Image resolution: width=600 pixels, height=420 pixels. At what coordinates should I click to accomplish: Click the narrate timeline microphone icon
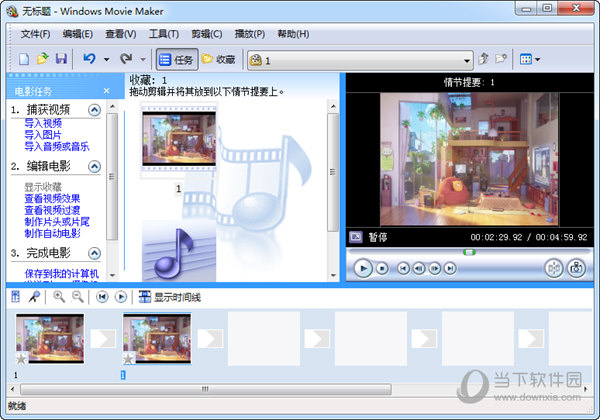pyautogui.click(x=34, y=297)
